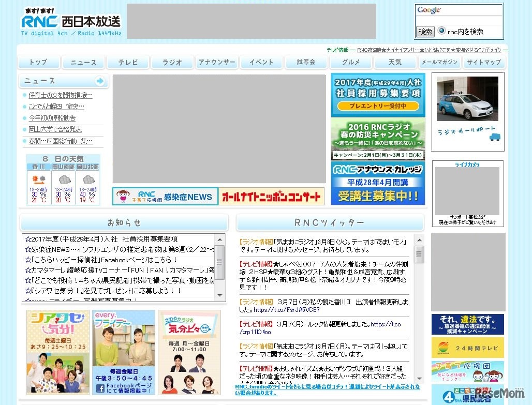Open the テレビ menu tab
Screen dimensions: 532x405
tap(128, 62)
